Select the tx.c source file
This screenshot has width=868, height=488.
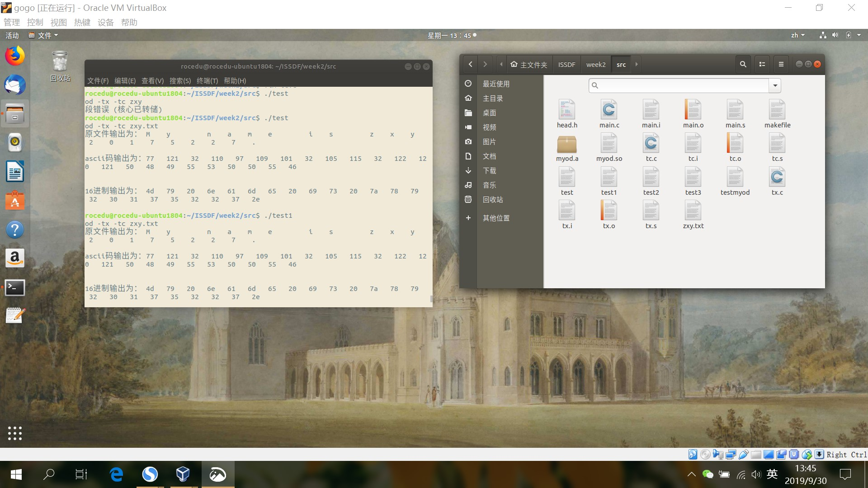coord(777,181)
